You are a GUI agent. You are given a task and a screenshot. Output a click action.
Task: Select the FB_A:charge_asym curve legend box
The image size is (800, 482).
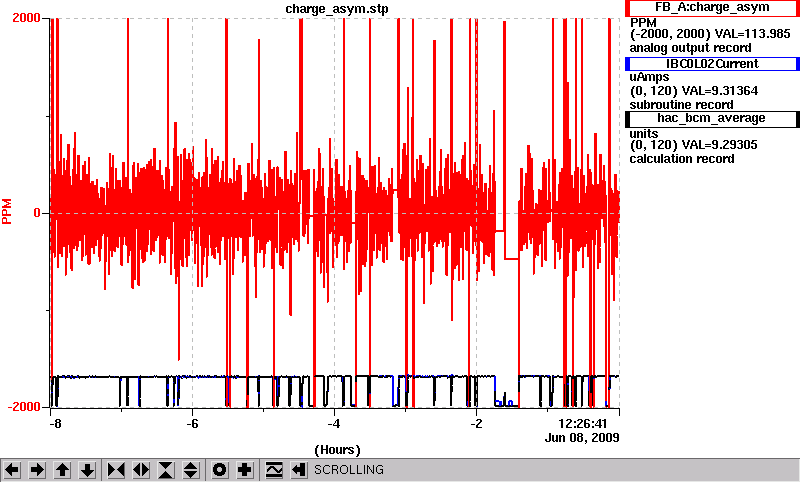click(712, 8)
